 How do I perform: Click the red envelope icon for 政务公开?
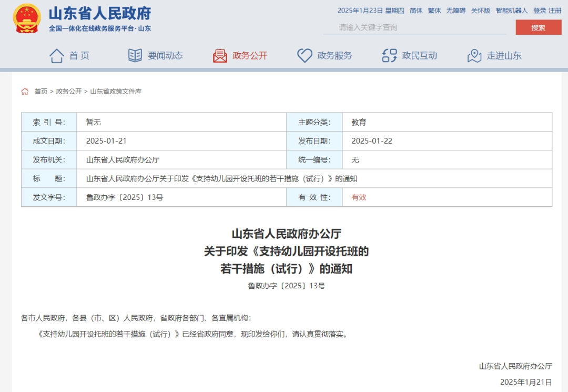(220, 56)
